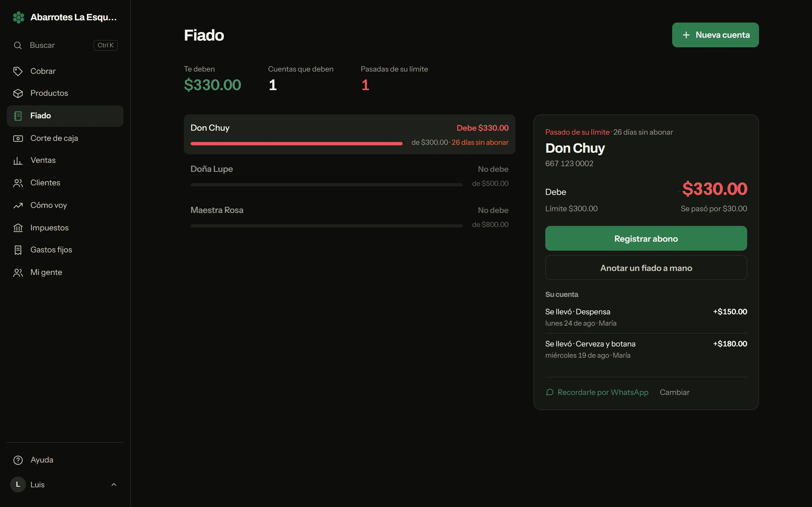Open the Ventas bar chart icon
The image size is (812, 507).
pos(18,160)
